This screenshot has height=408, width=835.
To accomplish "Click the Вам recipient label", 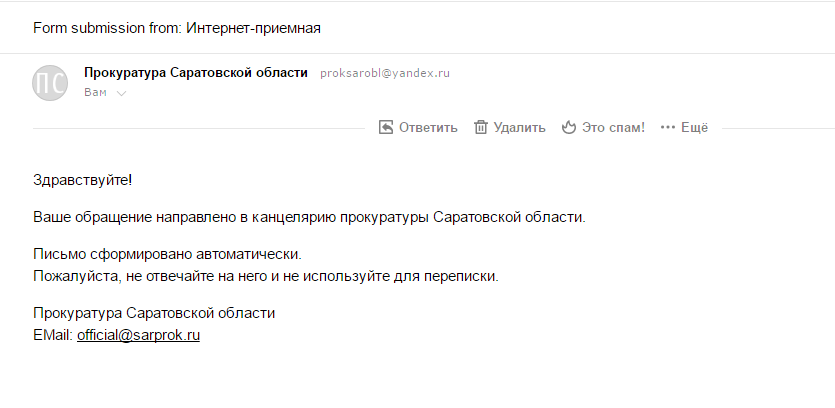I will [96, 93].
